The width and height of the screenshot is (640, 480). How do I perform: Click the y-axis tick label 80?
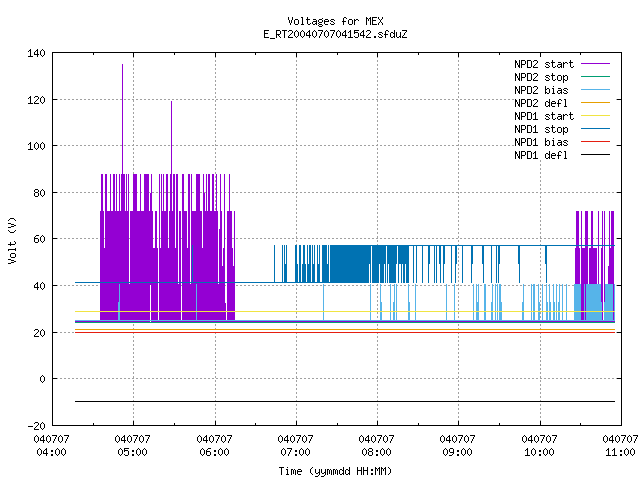(x=39, y=193)
